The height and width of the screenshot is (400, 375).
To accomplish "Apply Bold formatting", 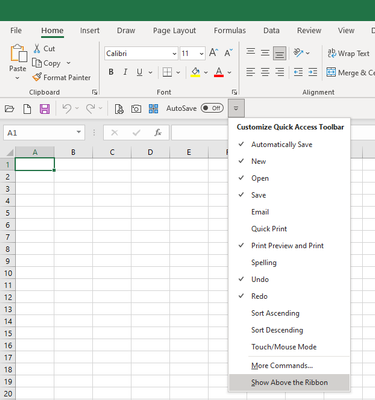I will (111, 72).
